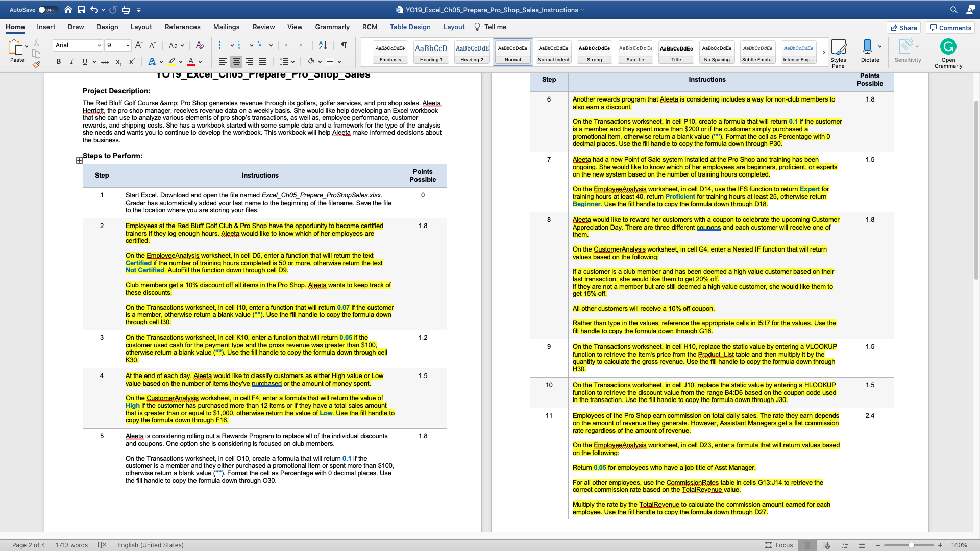
Task: Click the Sort A-Z icon
Action: point(323,45)
